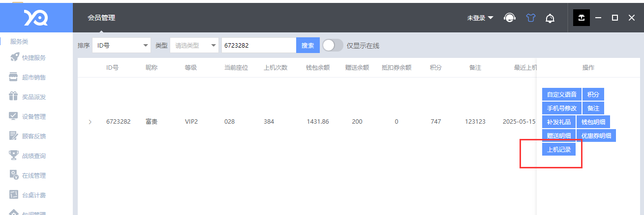This screenshot has width=644, height=215.
Task: Click the 手机号修改 button
Action: point(562,108)
